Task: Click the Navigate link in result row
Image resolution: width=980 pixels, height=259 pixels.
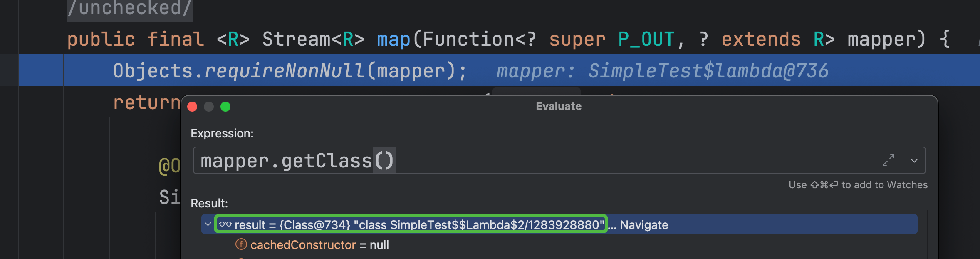Action: pyautogui.click(x=643, y=225)
